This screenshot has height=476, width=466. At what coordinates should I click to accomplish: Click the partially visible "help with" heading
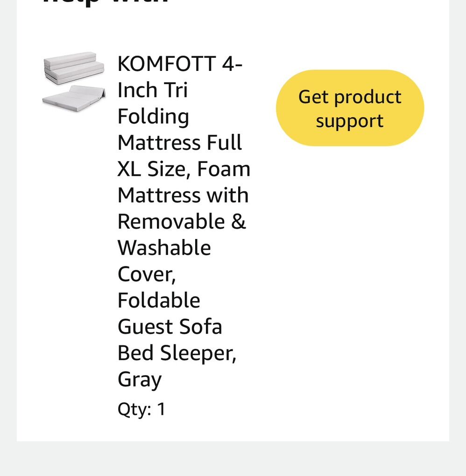point(105,2)
